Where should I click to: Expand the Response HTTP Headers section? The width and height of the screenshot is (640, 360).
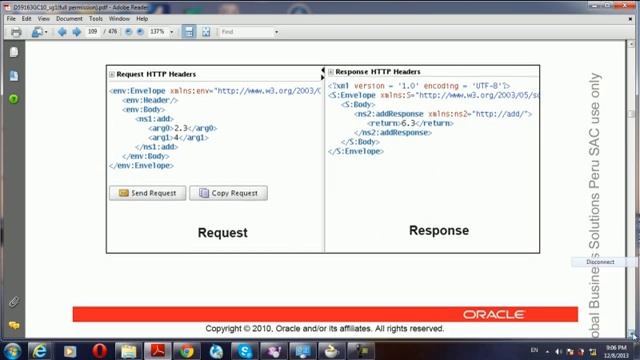pos(331,72)
